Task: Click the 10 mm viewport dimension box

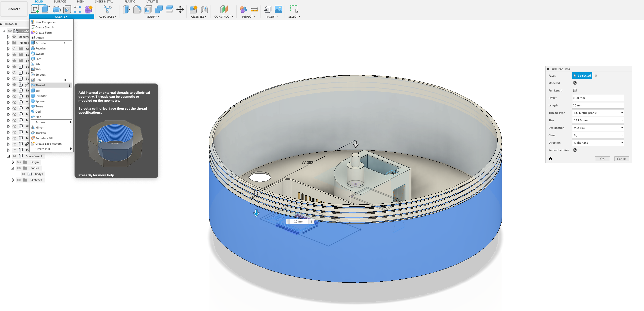Action: coord(299,222)
